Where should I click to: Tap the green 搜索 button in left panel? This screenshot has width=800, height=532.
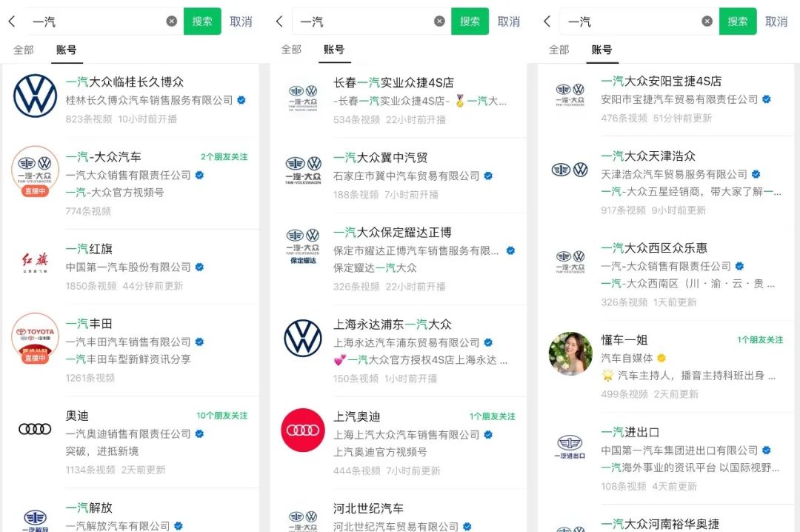(202, 21)
